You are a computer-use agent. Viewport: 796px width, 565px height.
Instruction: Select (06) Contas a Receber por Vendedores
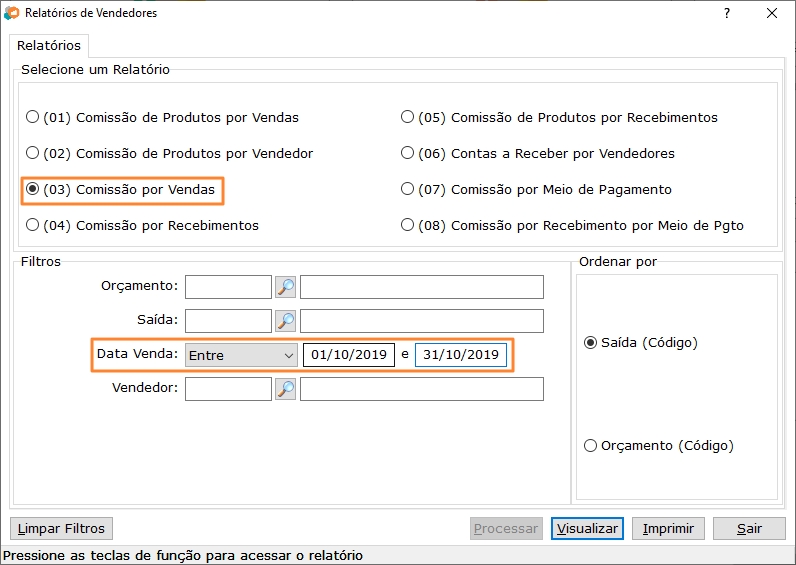pos(538,153)
